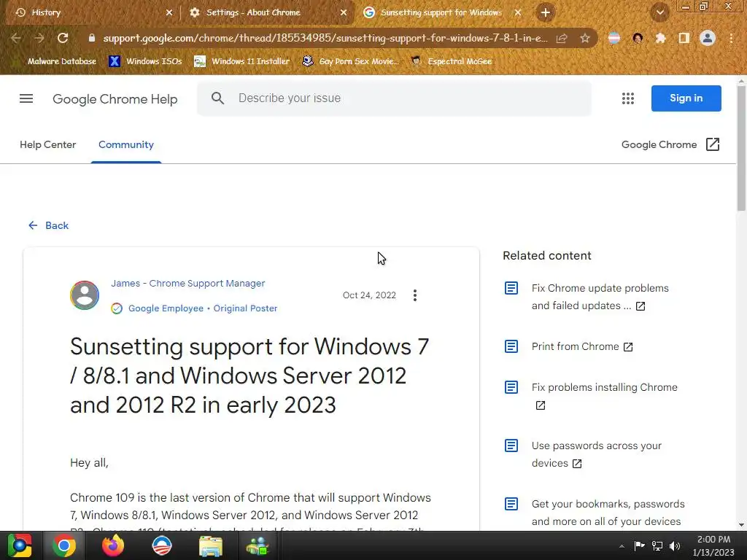Open the Google apps grid icon

pos(628,98)
